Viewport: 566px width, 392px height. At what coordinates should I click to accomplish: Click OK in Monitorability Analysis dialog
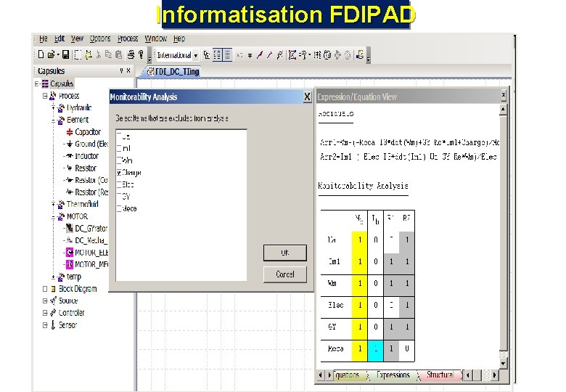point(284,253)
